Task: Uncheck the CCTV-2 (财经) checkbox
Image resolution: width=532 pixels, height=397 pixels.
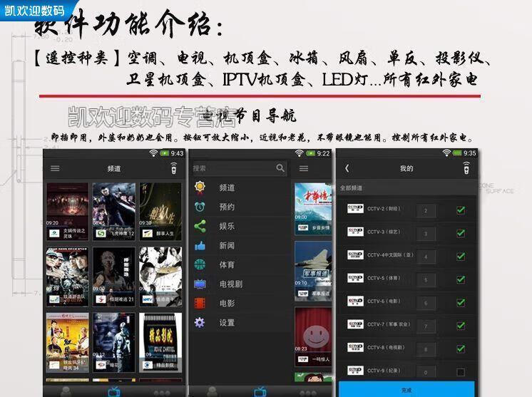Action: [x=461, y=210]
